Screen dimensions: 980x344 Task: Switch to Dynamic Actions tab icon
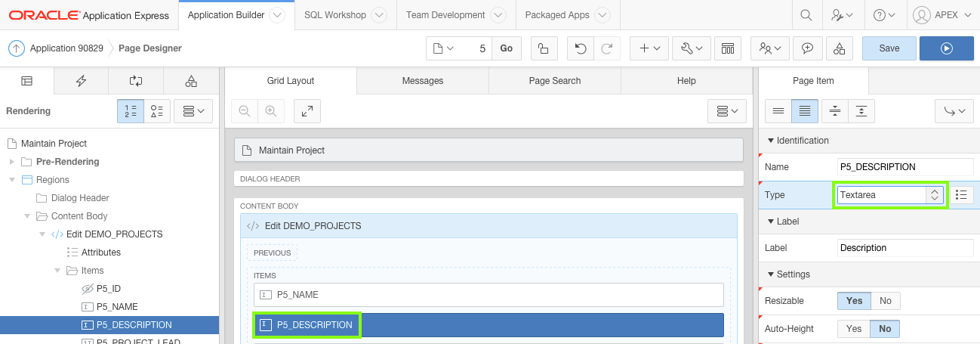82,81
